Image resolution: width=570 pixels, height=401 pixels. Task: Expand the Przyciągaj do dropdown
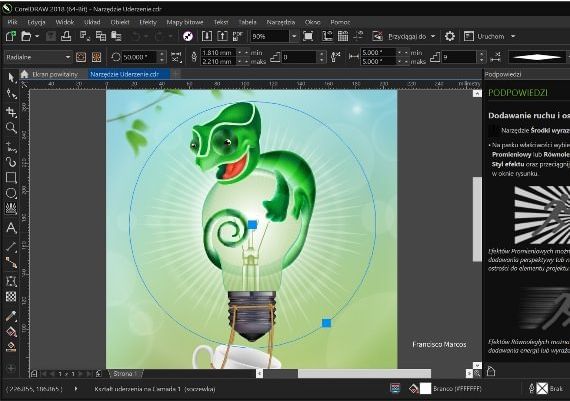click(x=433, y=36)
